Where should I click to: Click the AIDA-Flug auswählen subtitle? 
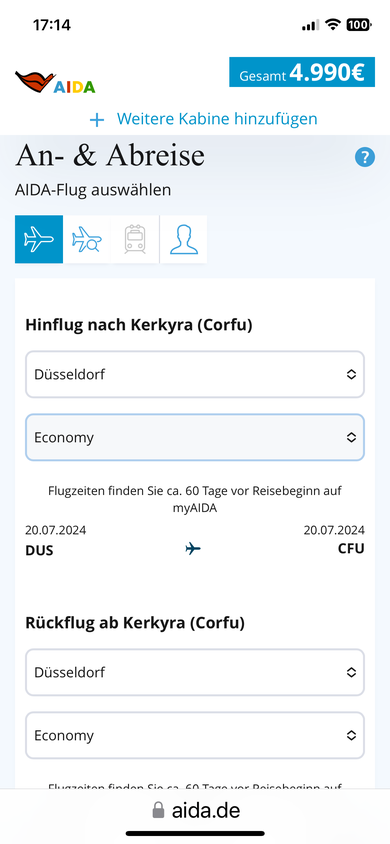93,190
